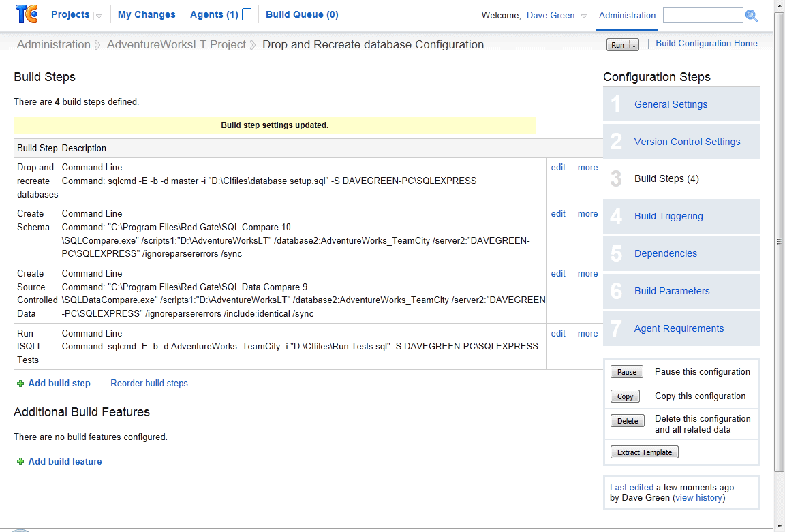Edit the Create Schema step
Image resolution: width=785 pixels, height=532 pixels.
click(x=557, y=214)
